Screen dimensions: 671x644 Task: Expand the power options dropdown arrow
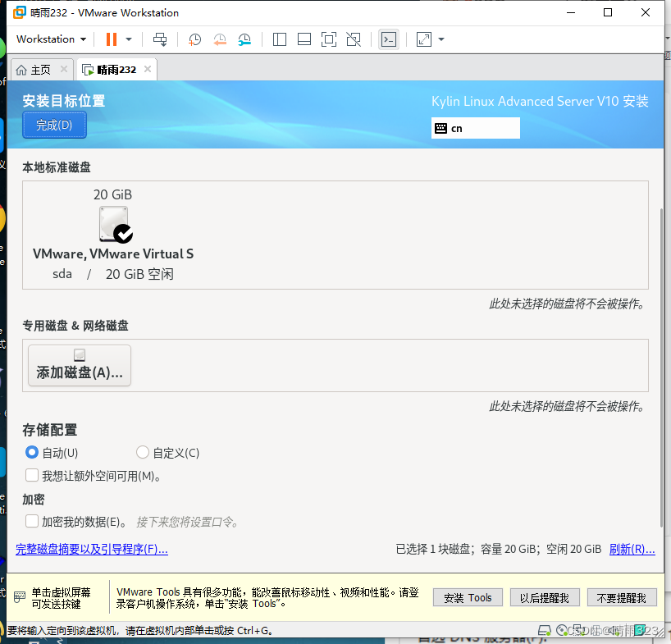pos(129,39)
